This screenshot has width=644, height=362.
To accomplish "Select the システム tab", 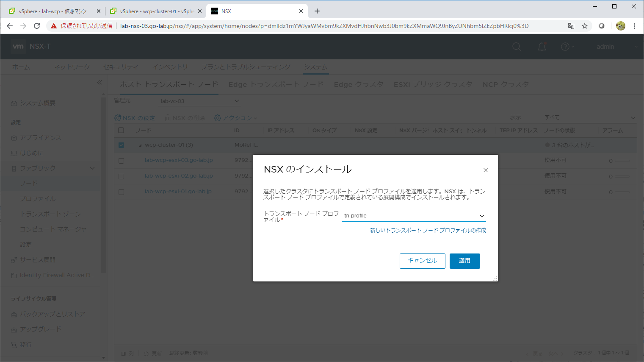I will point(315,67).
